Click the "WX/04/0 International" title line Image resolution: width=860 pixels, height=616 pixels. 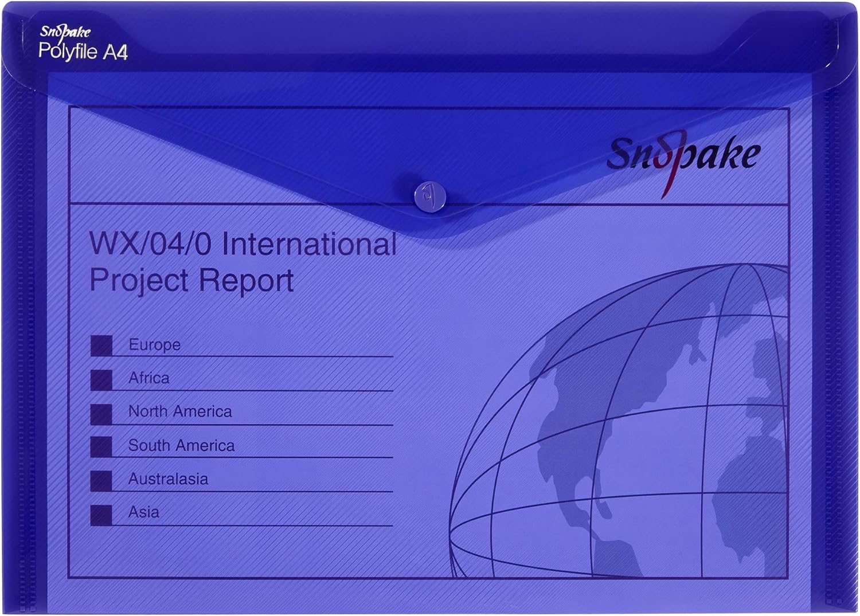pos(243,244)
